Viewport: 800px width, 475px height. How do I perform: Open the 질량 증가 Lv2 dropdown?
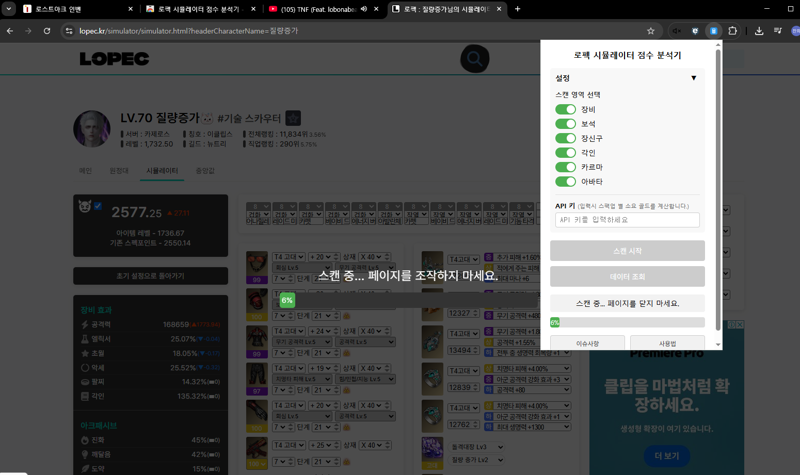[477, 460]
